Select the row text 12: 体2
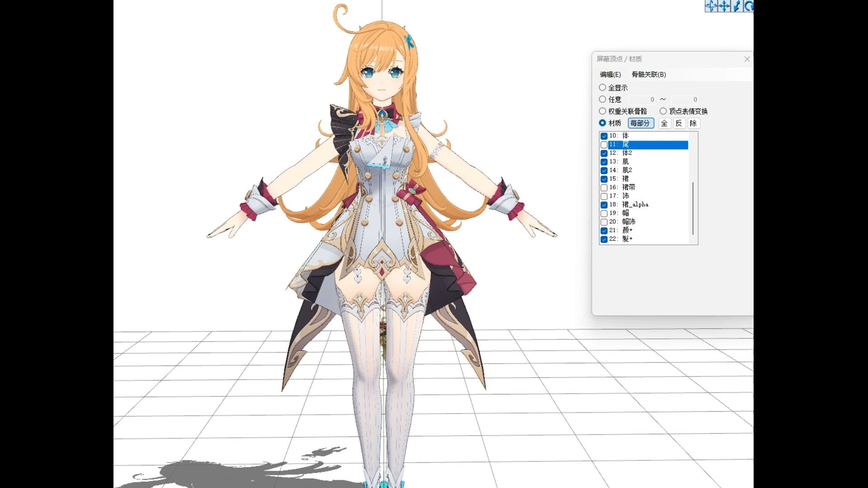Screen dimensions: 868x488 tap(621, 153)
